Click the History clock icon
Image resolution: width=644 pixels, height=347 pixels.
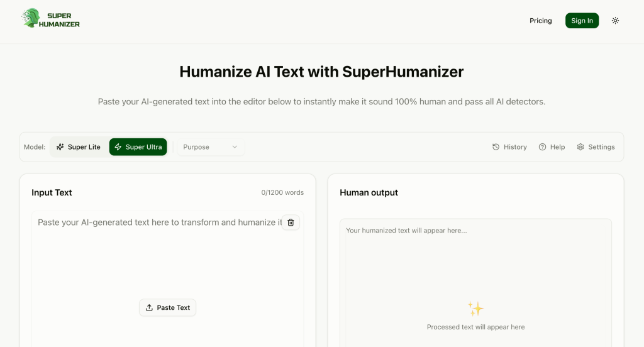pyautogui.click(x=496, y=147)
